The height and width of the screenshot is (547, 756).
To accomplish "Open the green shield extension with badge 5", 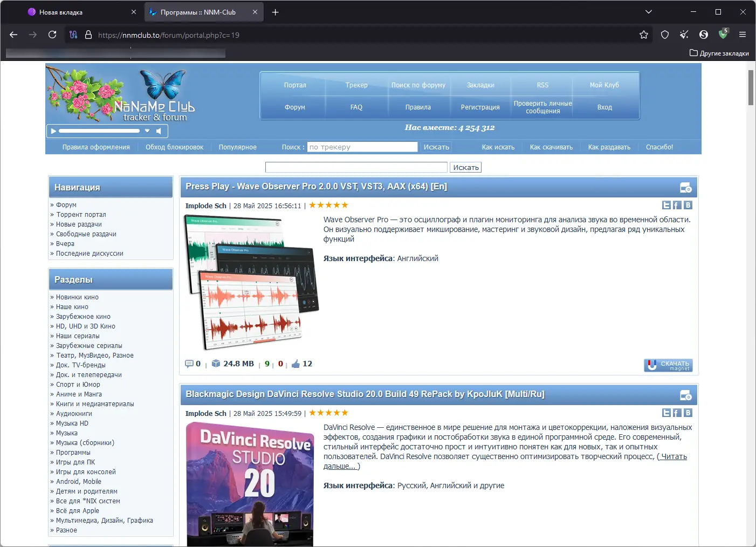I will tap(723, 34).
